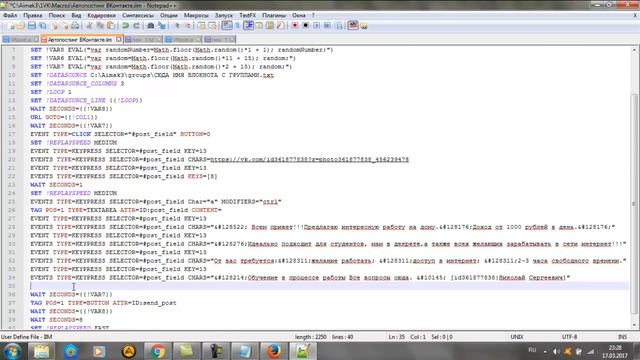Open the Replace dialog toolbar icon
Image resolution: width=640 pixels, height=360 pixels.
click(162, 26)
